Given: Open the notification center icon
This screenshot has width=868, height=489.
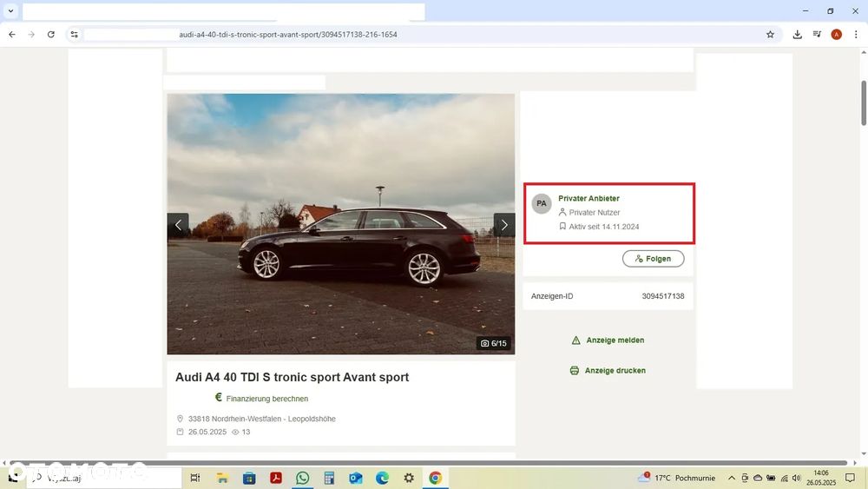Looking at the screenshot, I should pos(850,478).
